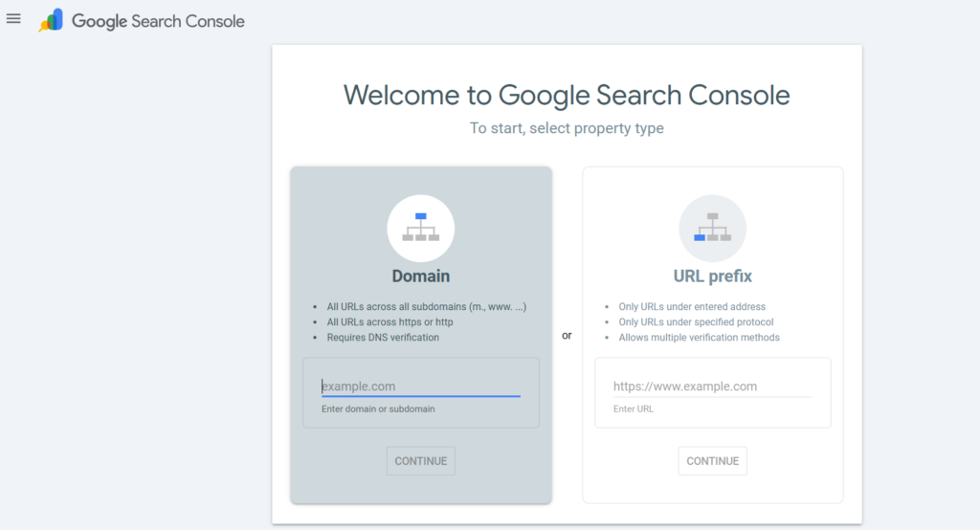Click the 'Enter domain or subdomain' hint
980x530 pixels.
pyautogui.click(x=378, y=409)
